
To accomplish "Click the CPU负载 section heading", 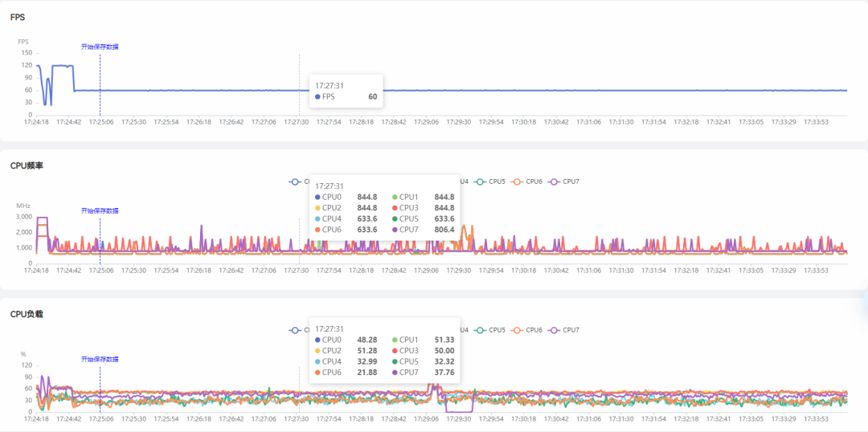I will (x=27, y=314).
